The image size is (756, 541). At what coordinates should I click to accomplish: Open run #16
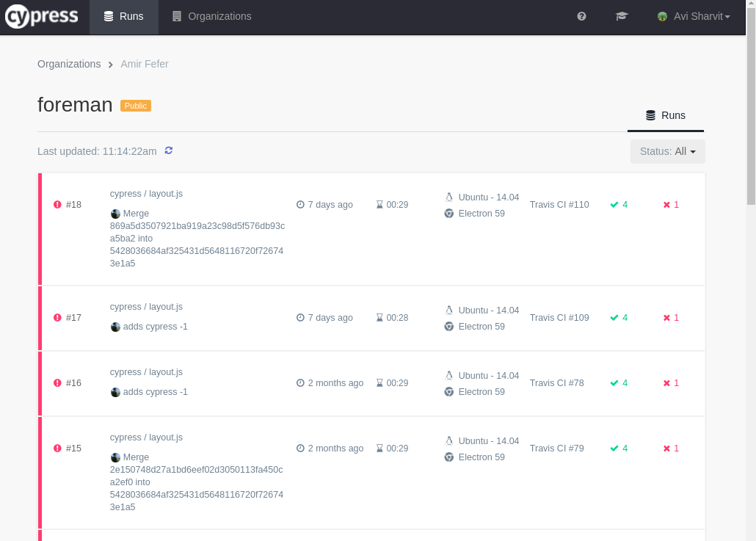(371, 383)
